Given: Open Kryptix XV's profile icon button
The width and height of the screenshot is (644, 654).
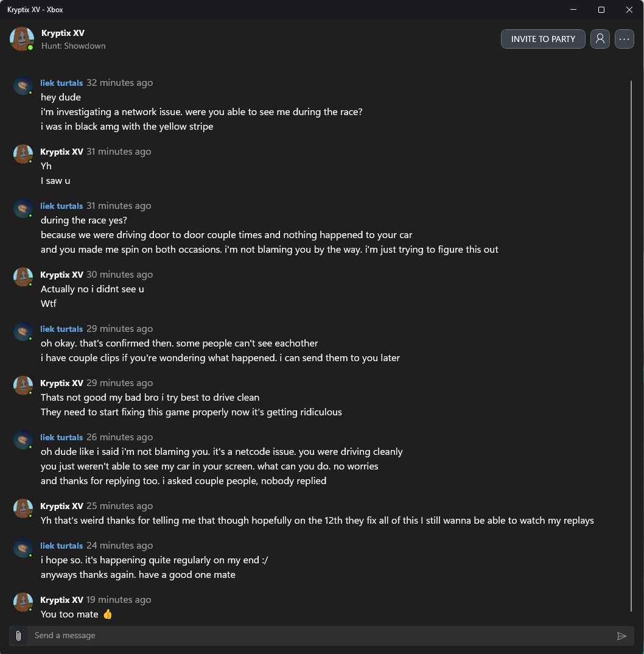Looking at the screenshot, I should [600, 39].
